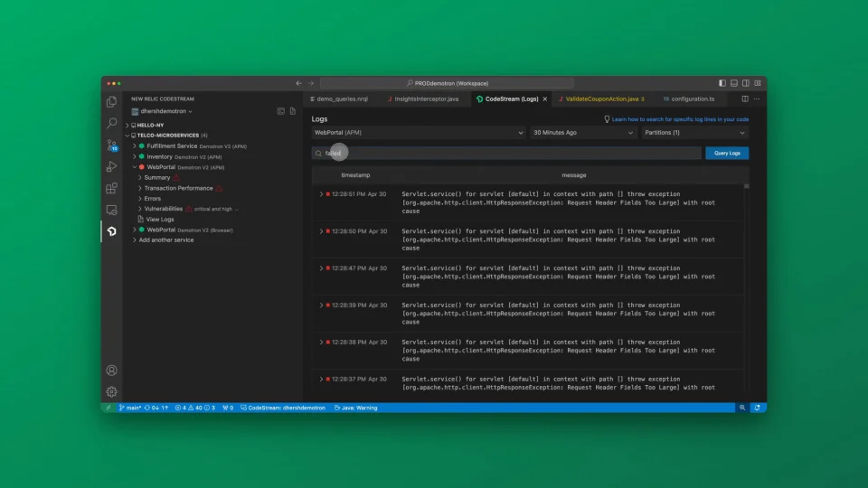
Task: Click the logs table scrollbar thumb
Action: click(746, 186)
